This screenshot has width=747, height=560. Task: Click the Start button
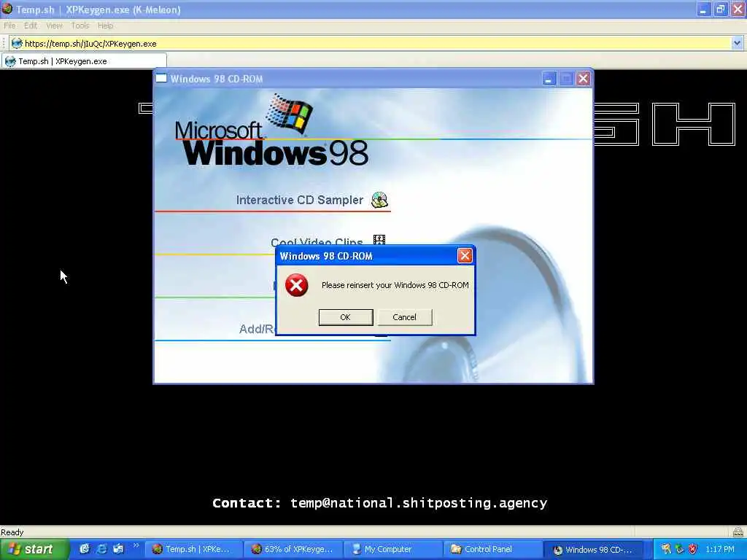coord(34,549)
